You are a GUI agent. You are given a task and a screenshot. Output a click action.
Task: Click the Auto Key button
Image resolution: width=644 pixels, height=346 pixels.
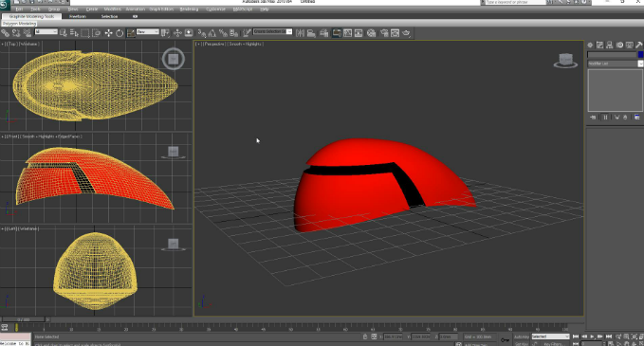(522, 337)
